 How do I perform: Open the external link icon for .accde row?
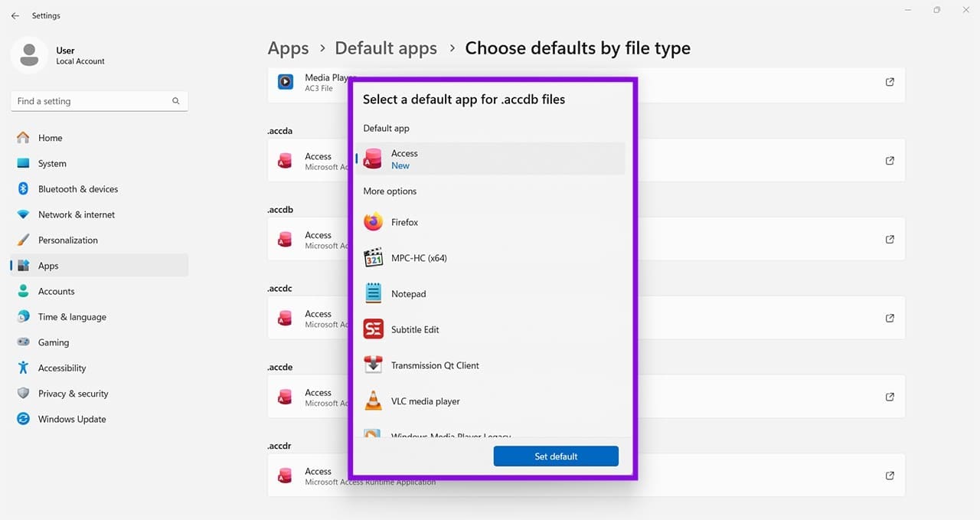pyautogui.click(x=890, y=397)
